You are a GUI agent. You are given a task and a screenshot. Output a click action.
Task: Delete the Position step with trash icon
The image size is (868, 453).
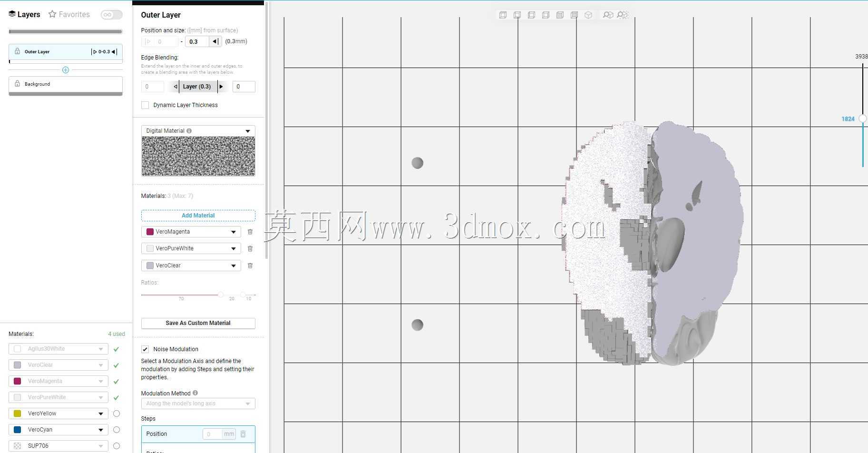(243, 434)
